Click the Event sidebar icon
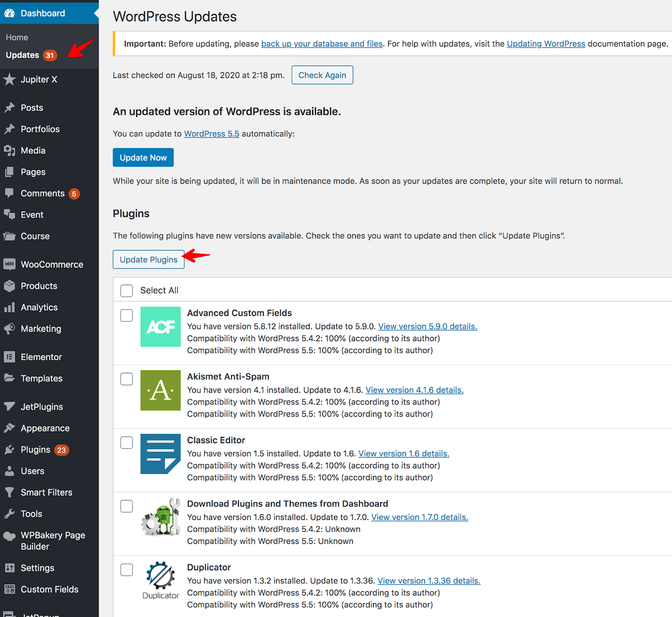The height and width of the screenshot is (617, 672). 10,215
